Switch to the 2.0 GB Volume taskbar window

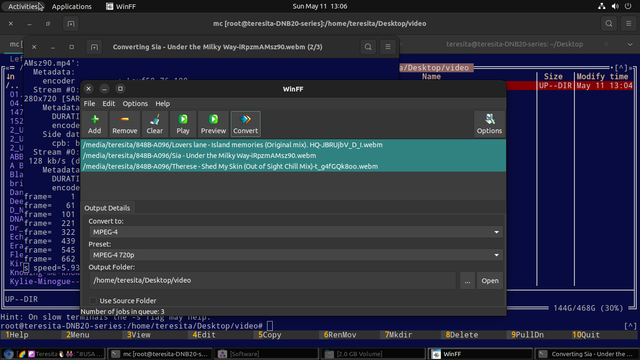[x=373, y=354]
